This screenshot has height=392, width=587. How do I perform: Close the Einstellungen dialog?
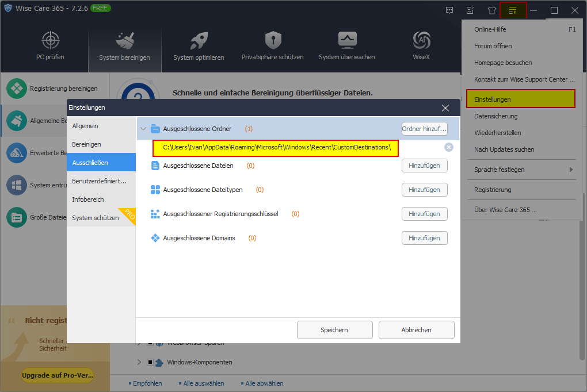pos(445,108)
